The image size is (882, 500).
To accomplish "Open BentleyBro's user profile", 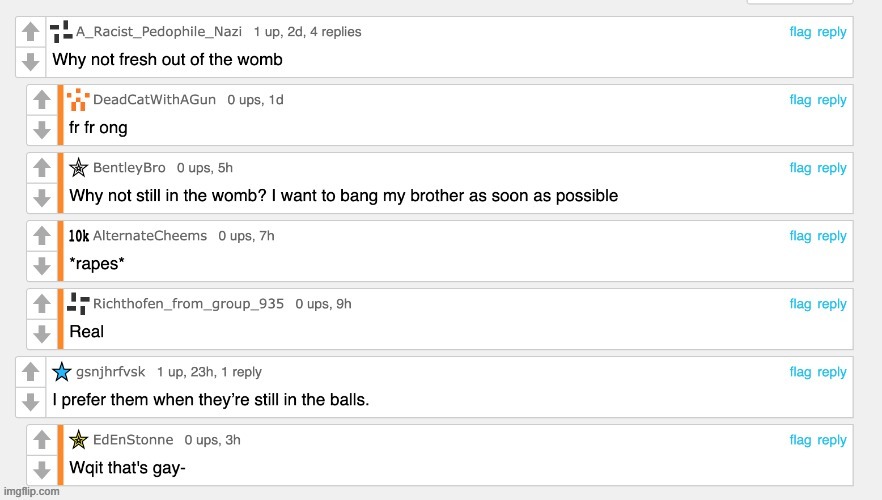I will point(129,168).
